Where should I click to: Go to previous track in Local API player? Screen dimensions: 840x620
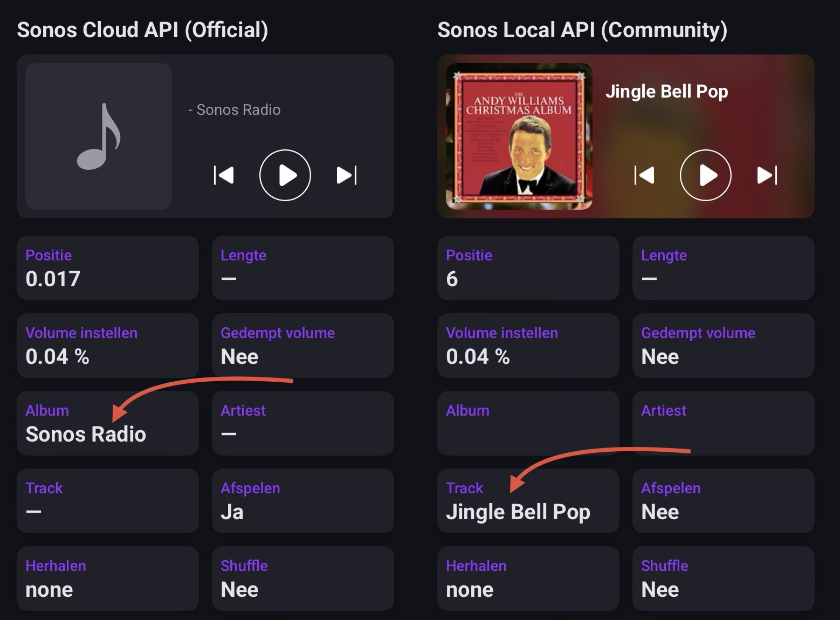tap(644, 175)
